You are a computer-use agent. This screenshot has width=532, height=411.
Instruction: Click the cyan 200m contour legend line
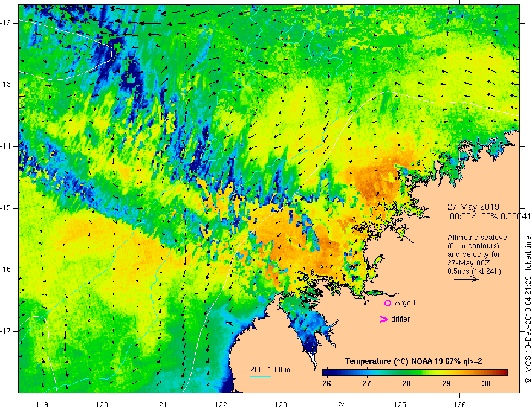tap(260, 376)
